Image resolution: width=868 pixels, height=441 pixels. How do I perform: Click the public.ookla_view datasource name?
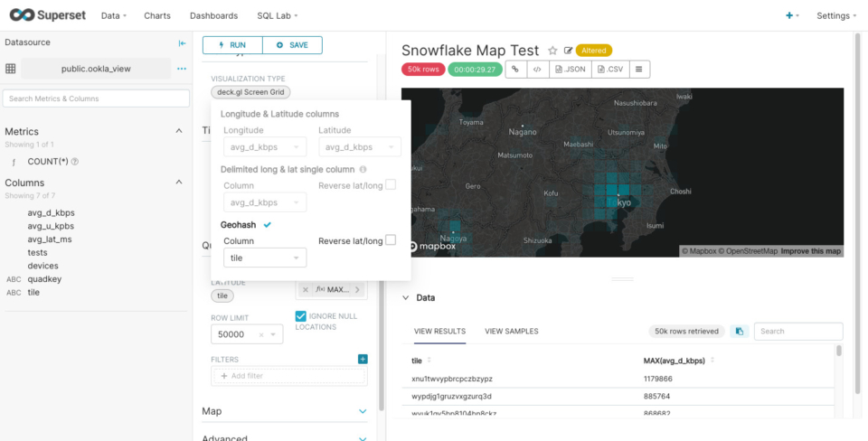[97, 69]
